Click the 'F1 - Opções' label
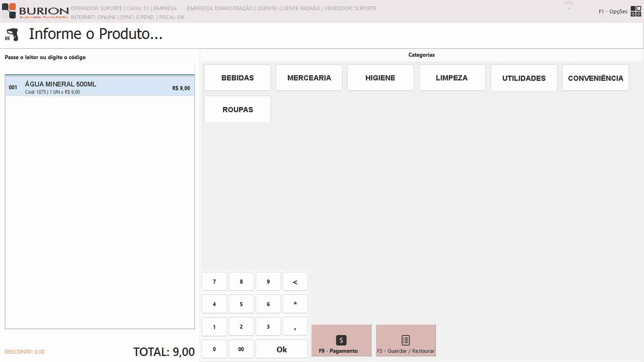 click(x=613, y=12)
